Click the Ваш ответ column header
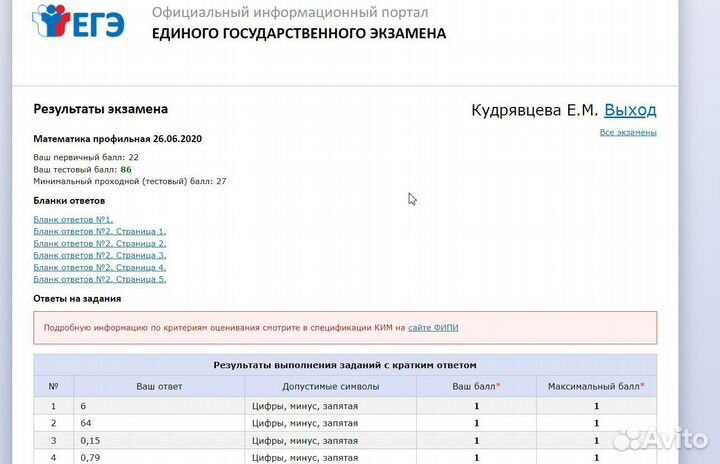 (159, 387)
